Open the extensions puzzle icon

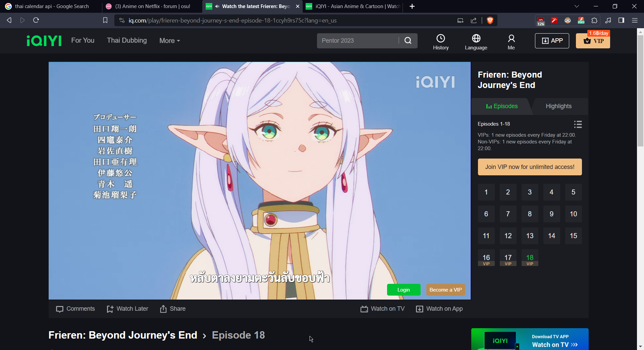point(594,20)
